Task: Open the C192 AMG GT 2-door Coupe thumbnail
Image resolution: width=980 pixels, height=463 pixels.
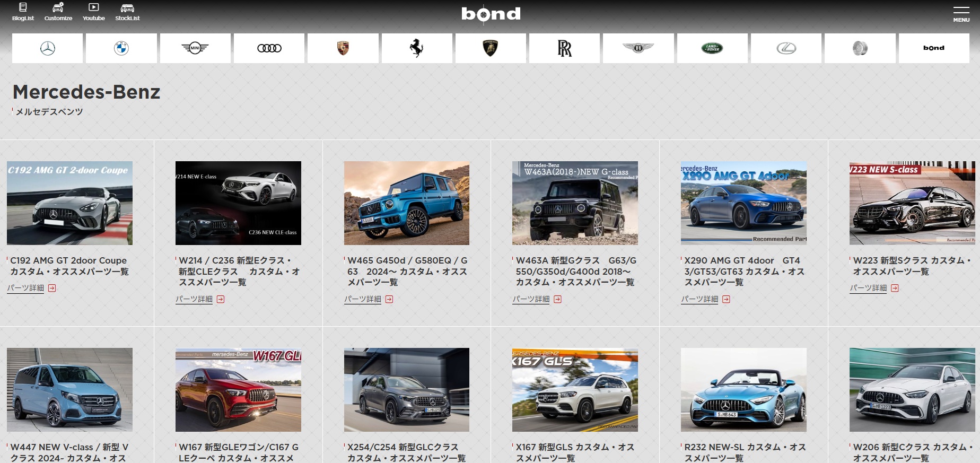Action: (69, 203)
